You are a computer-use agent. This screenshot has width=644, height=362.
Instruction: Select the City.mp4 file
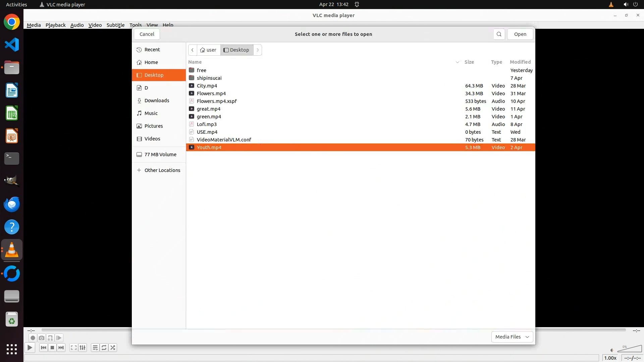coord(207,86)
